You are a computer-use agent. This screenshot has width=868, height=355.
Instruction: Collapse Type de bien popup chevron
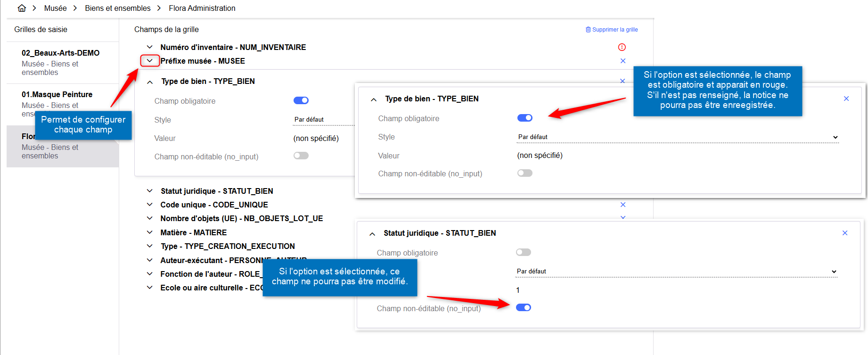pos(374,99)
